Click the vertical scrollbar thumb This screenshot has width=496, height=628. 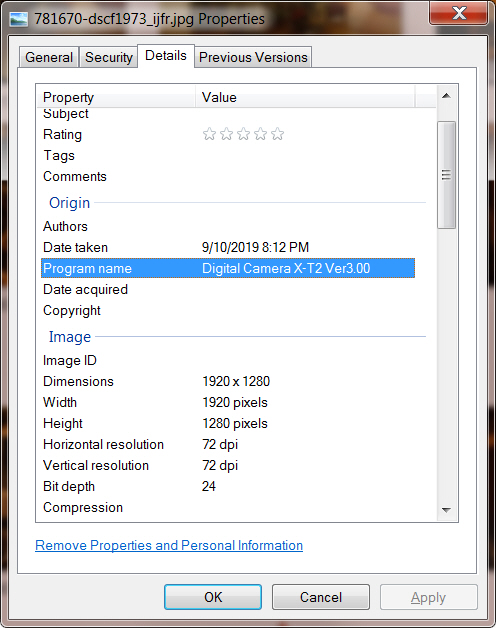446,175
